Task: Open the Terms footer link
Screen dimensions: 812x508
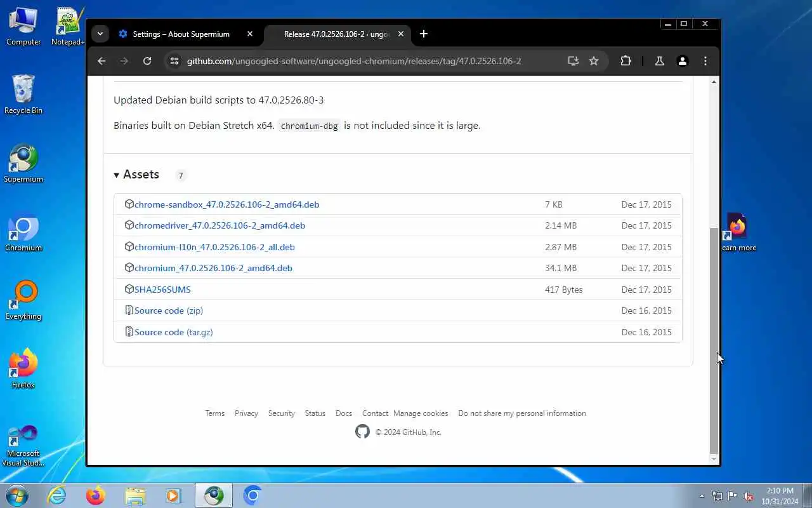Action: pyautogui.click(x=214, y=413)
